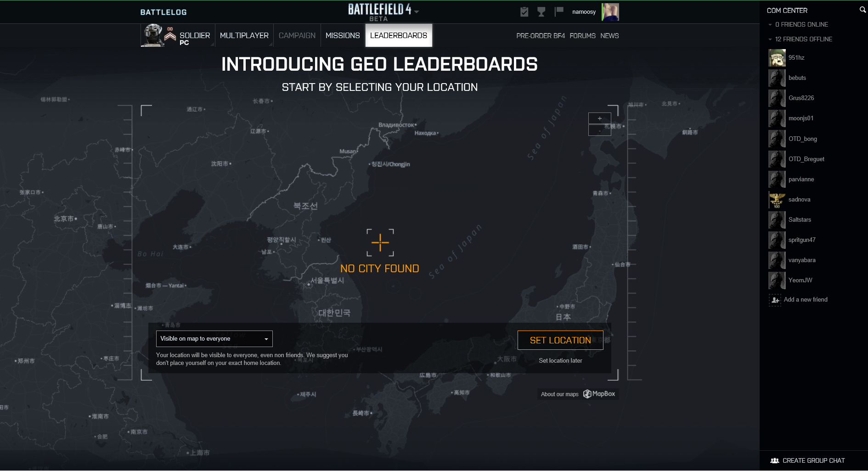Select friend Saltstars name
The height and width of the screenshot is (471, 868).
[x=800, y=220]
